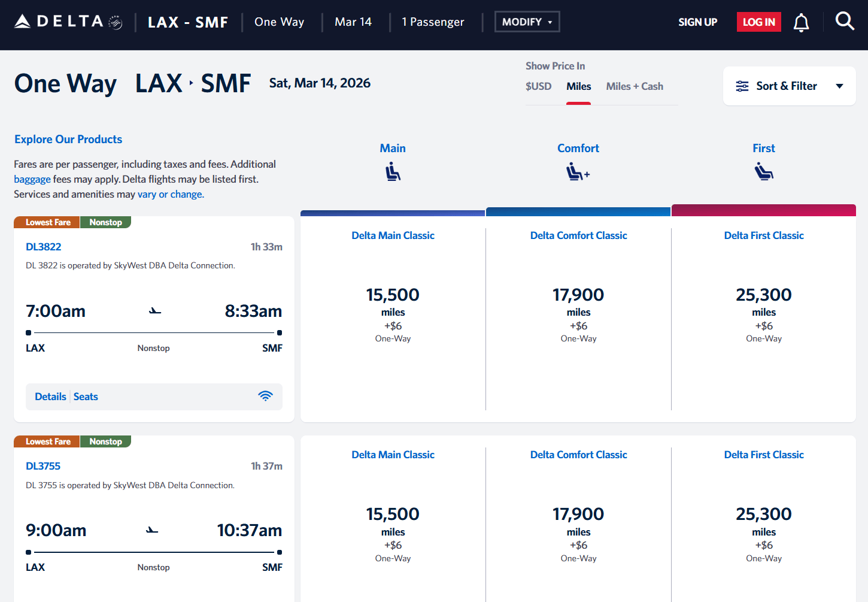Click the Wi-Fi icon for flight DL3822
Screen dimensions: 868x602
(265, 396)
